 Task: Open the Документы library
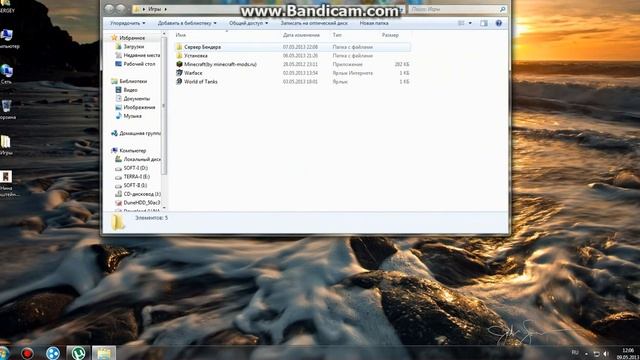click(136, 98)
